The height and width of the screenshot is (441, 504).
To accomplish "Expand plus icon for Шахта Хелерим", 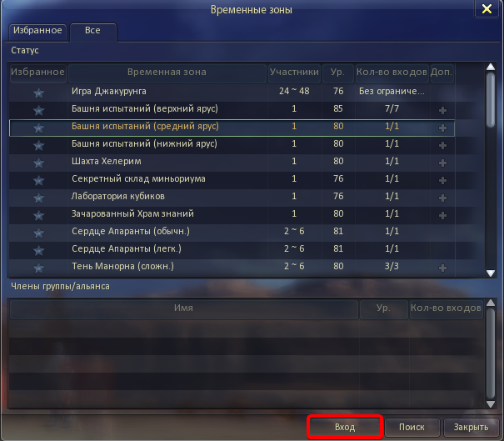I will (442, 163).
